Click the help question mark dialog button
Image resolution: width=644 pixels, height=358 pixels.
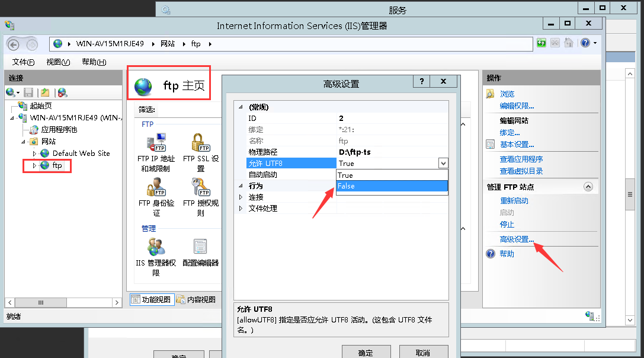422,82
